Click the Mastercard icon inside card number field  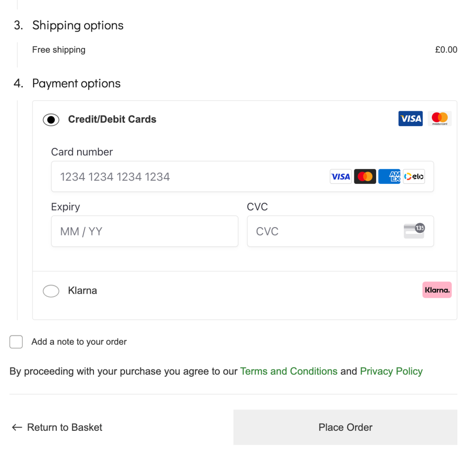click(365, 176)
